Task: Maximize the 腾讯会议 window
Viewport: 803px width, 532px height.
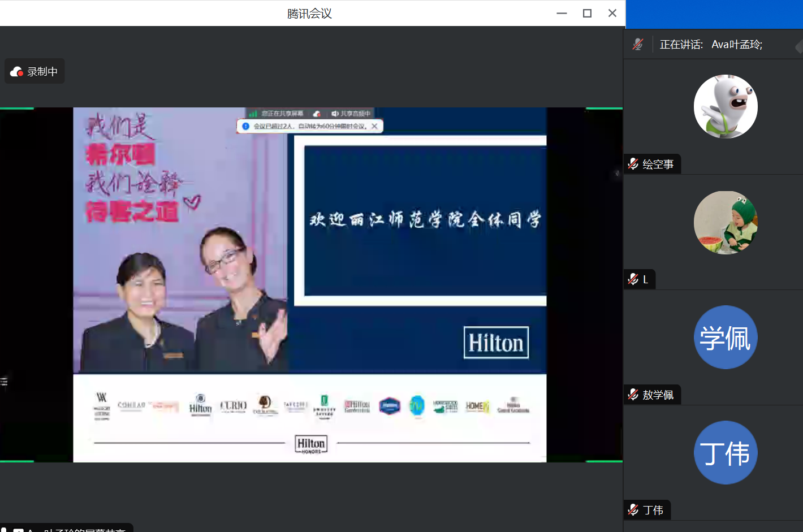Action: (587, 13)
